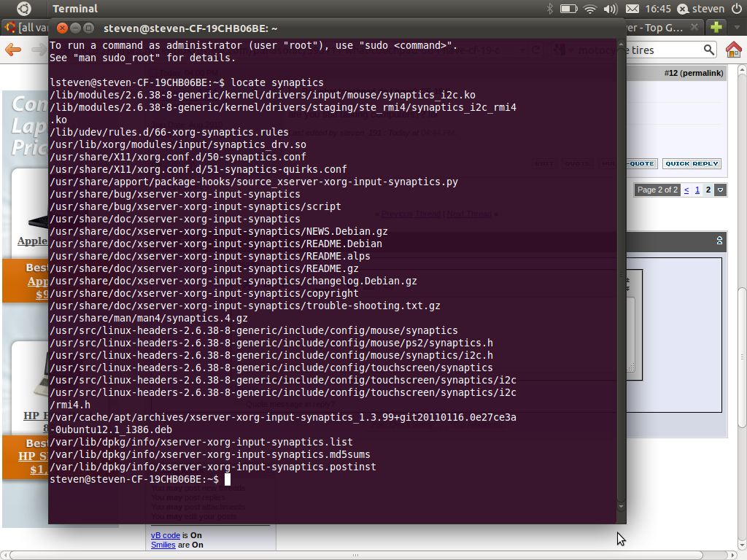Viewport: 747px width, 560px height.
Task: Open the wireless network indicator
Action: pyautogui.click(x=590, y=9)
